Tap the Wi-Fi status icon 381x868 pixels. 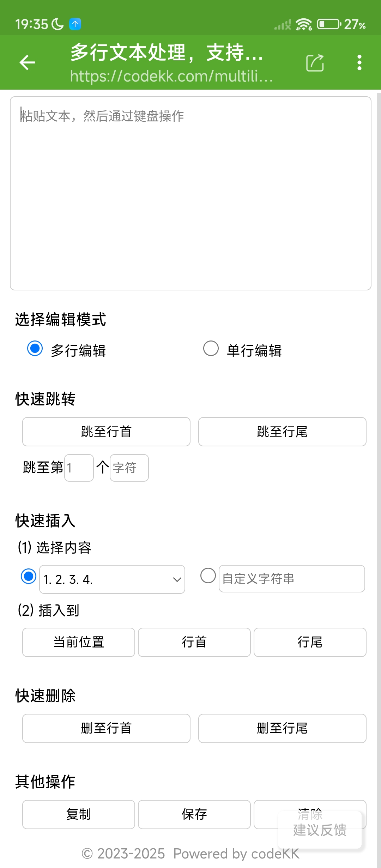coord(303,24)
